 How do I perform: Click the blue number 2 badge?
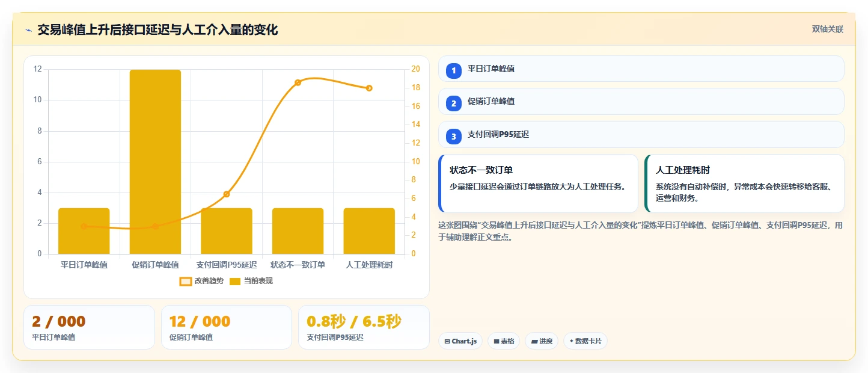pyautogui.click(x=454, y=103)
